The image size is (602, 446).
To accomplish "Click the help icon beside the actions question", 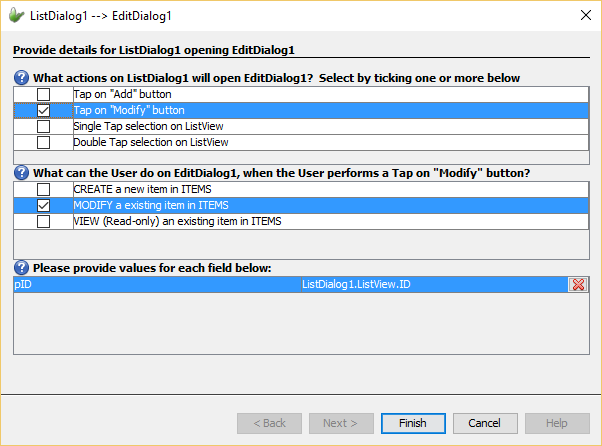I will tap(22, 78).
